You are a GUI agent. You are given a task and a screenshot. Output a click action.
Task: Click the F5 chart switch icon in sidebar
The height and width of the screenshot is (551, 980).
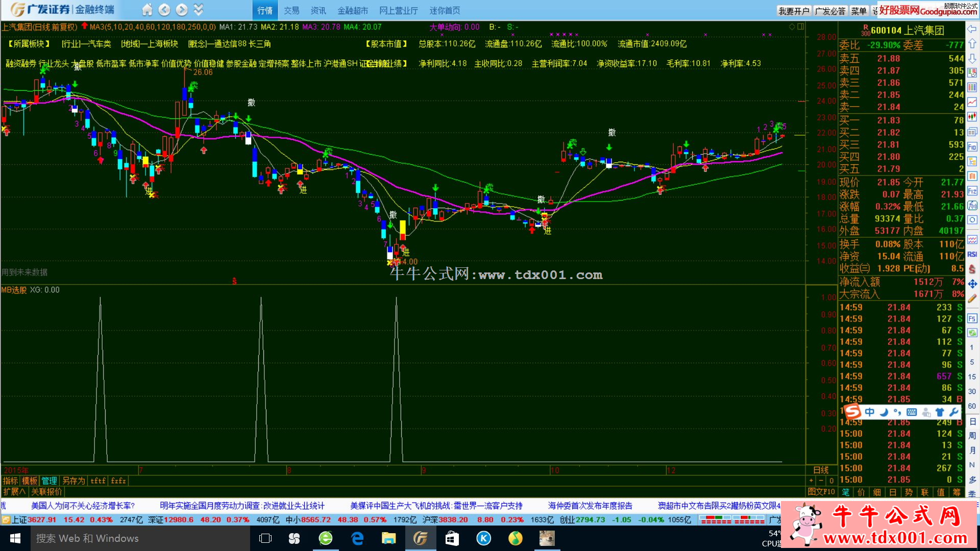[x=972, y=318]
